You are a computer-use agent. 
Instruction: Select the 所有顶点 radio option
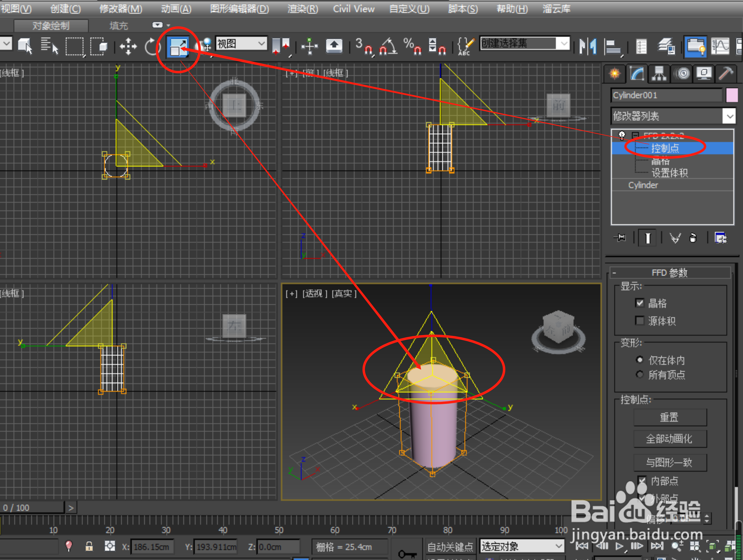pos(640,375)
